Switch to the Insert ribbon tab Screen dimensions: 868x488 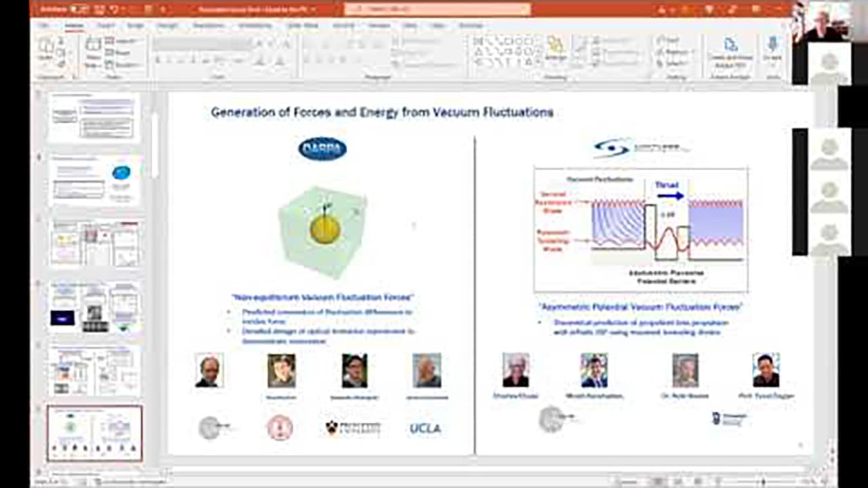[105, 25]
